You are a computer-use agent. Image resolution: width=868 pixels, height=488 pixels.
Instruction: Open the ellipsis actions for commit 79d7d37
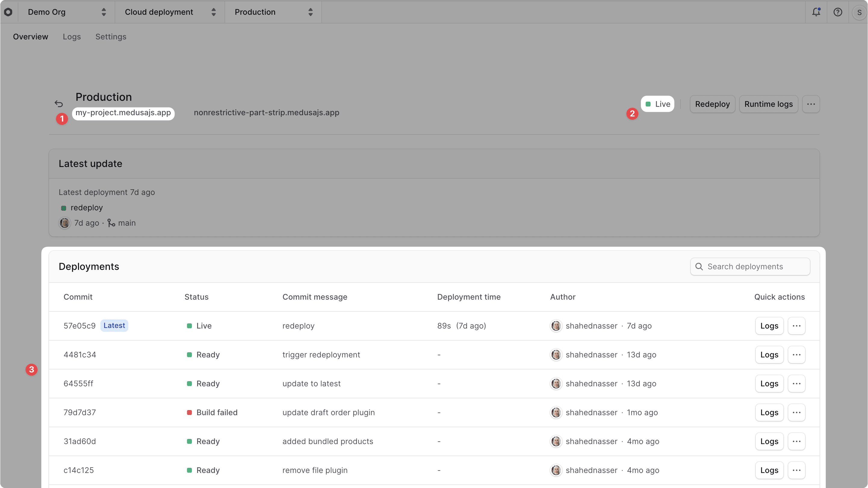797,412
